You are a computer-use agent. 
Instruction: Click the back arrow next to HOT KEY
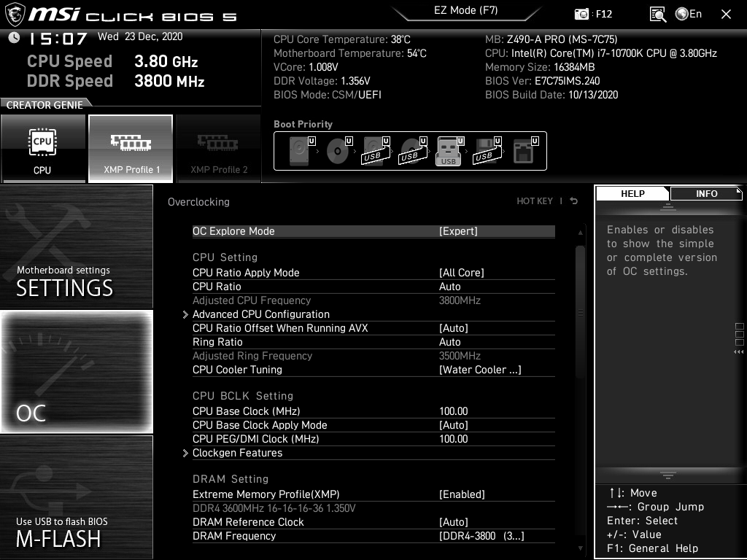tap(574, 201)
